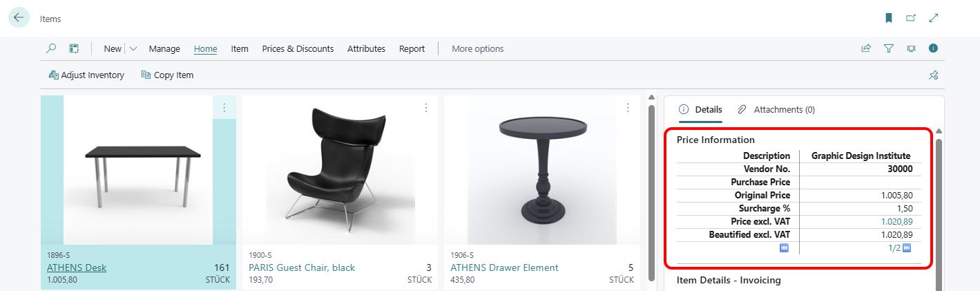Click the pin action bar icon
The height and width of the screenshot is (291, 980).
933,75
